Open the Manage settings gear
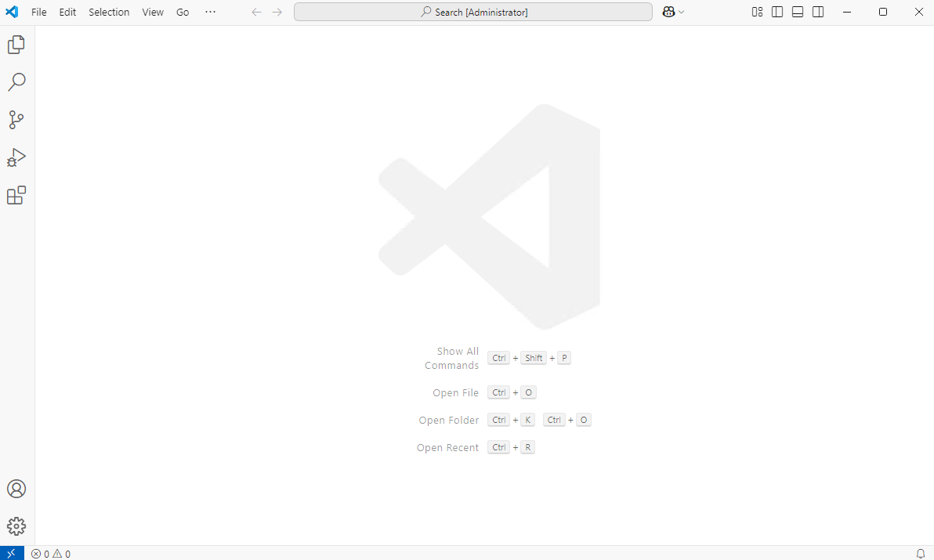This screenshot has width=934, height=560. pyautogui.click(x=16, y=526)
